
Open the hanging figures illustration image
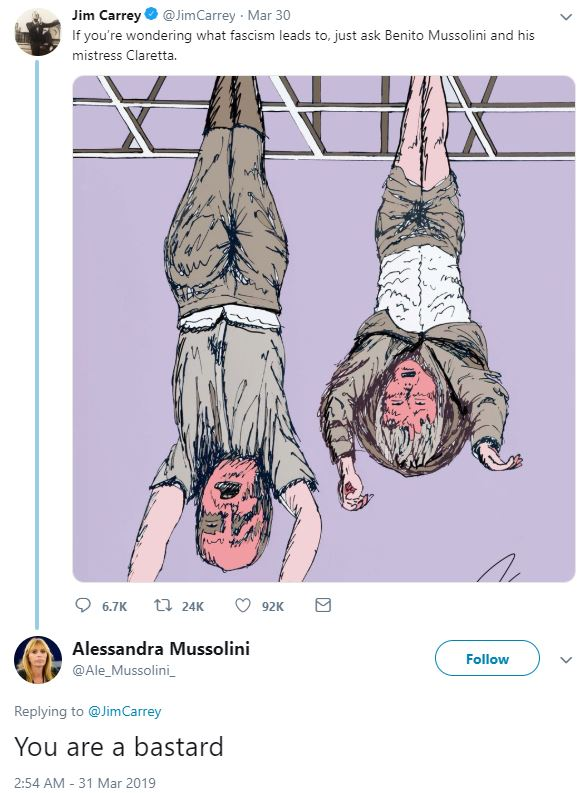(x=324, y=329)
